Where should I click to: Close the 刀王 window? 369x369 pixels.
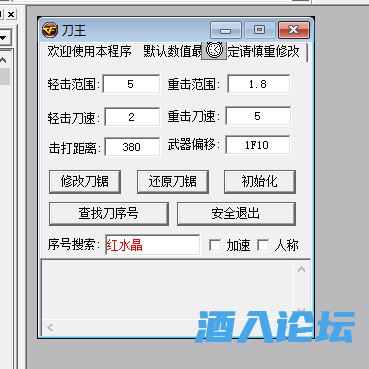(294, 30)
